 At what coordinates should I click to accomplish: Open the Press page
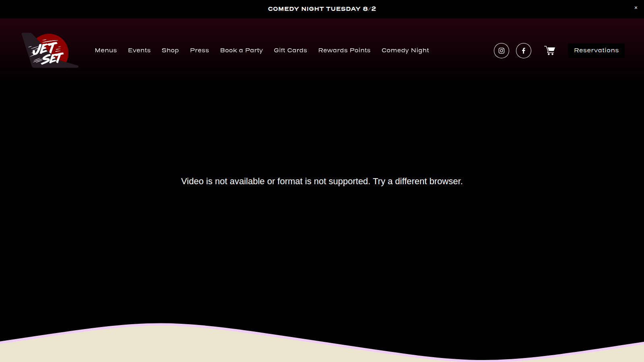tap(200, 50)
